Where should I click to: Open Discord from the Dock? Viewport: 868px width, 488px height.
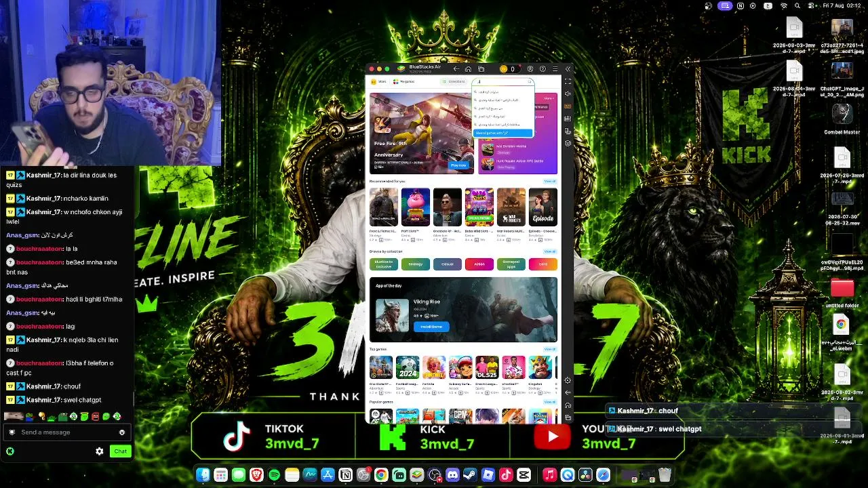(x=452, y=475)
